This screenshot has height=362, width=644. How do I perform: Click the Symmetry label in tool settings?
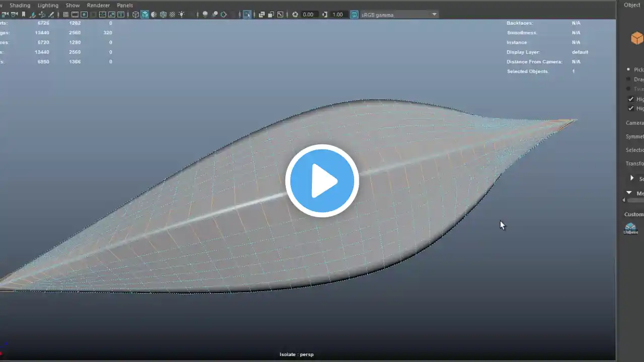coord(634,137)
